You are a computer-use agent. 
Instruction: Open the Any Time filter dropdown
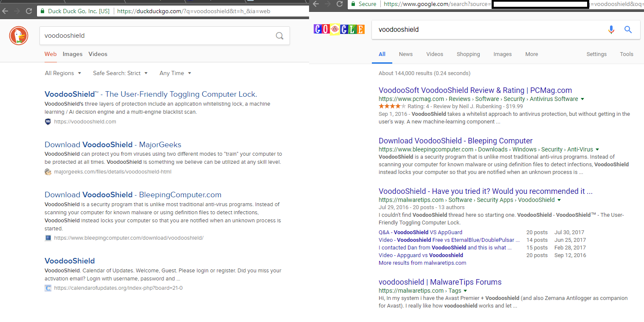click(x=175, y=73)
